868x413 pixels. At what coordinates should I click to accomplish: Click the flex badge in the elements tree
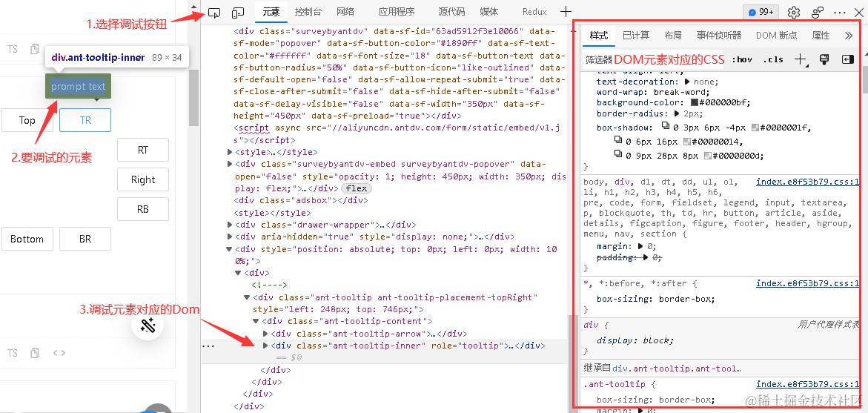(357, 188)
